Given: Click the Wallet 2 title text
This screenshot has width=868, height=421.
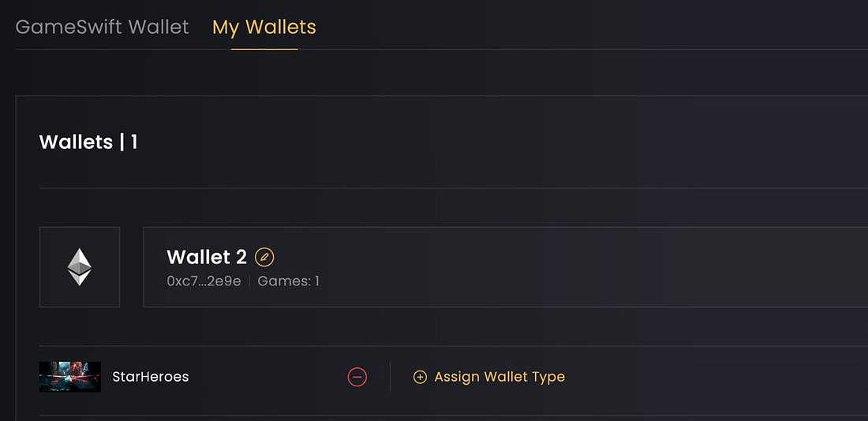Looking at the screenshot, I should pos(207,257).
